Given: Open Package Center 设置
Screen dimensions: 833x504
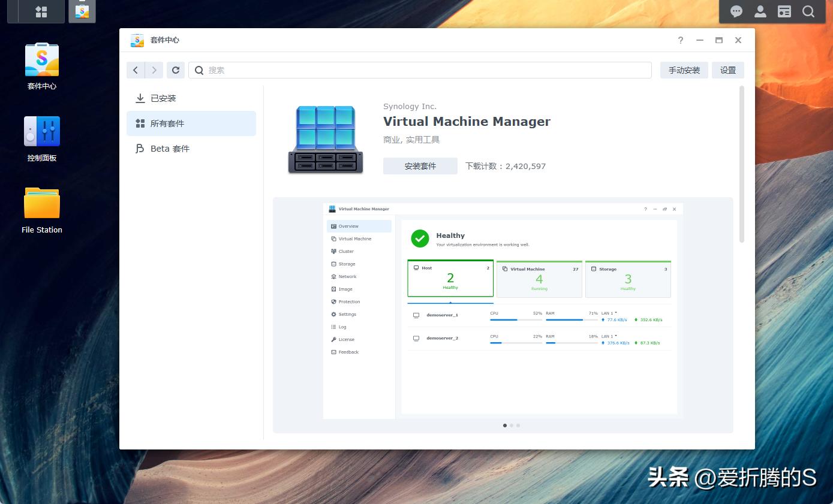Looking at the screenshot, I should point(727,70).
